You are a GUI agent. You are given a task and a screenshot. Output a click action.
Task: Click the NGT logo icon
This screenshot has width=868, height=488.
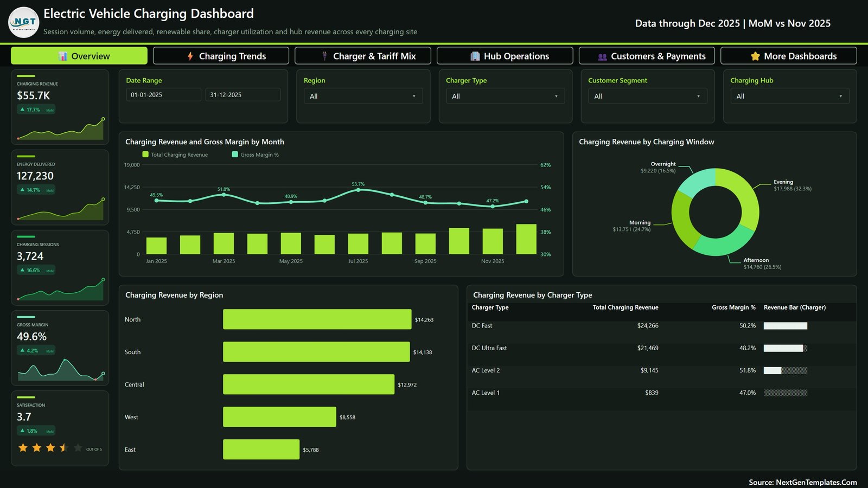(24, 22)
